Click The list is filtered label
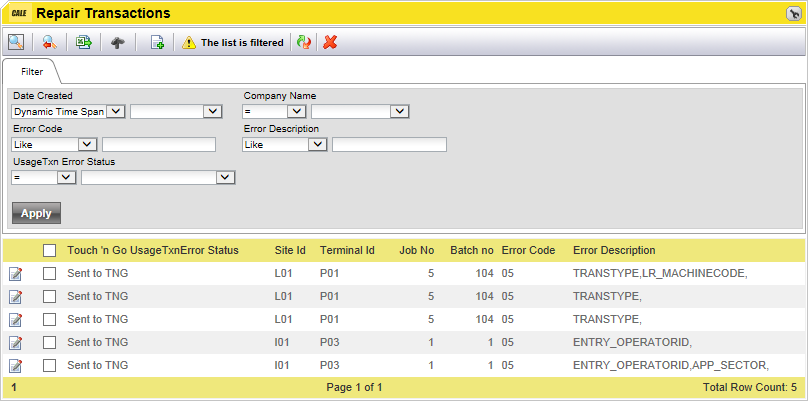Image resolution: width=808 pixels, height=401 pixels. (x=242, y=43)
